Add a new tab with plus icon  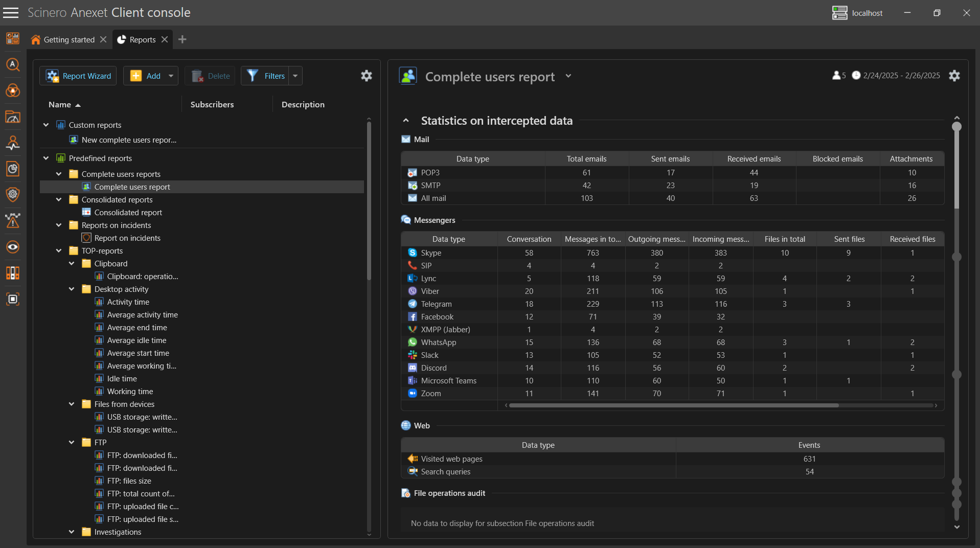click(182, 39)
